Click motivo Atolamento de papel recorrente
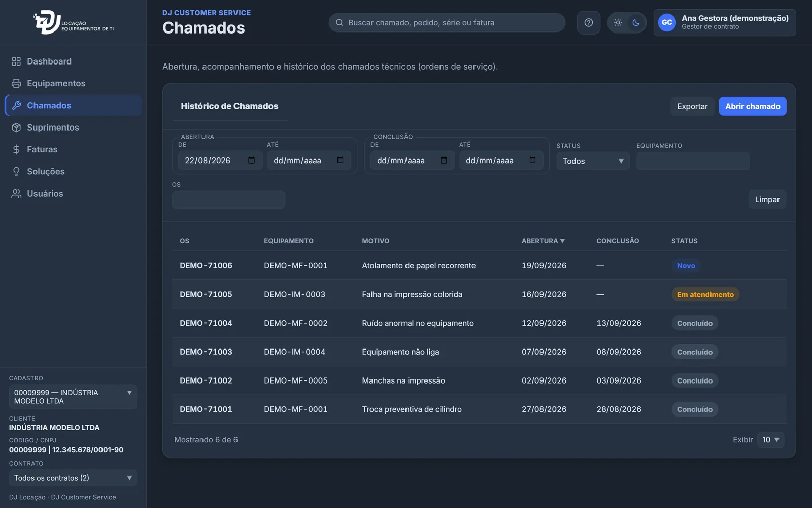Viewport: 812px width, 508px height. [x=419, y=265]
